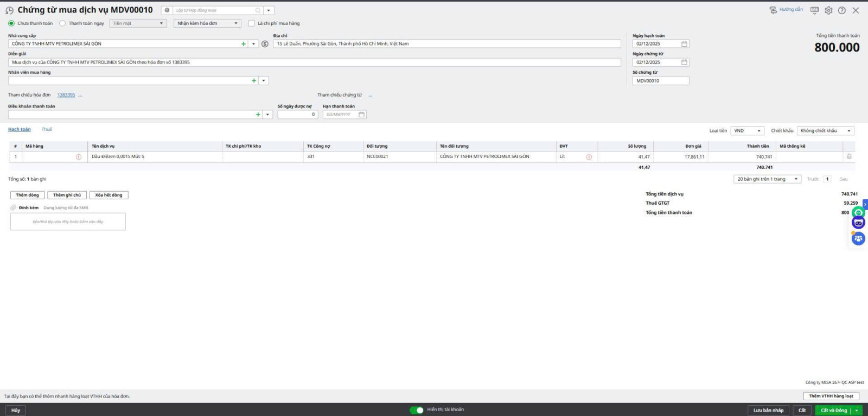Switch to the Hạch toán tab

coord(20,129)
